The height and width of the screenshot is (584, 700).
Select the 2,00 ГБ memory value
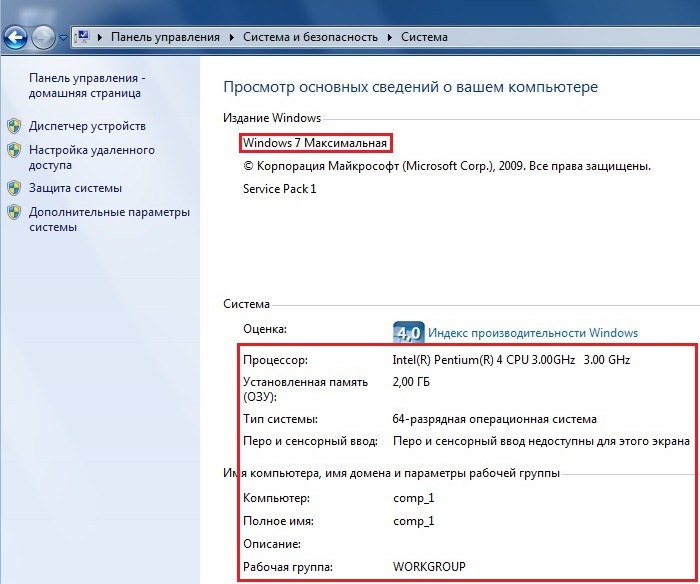pos(411,382)
